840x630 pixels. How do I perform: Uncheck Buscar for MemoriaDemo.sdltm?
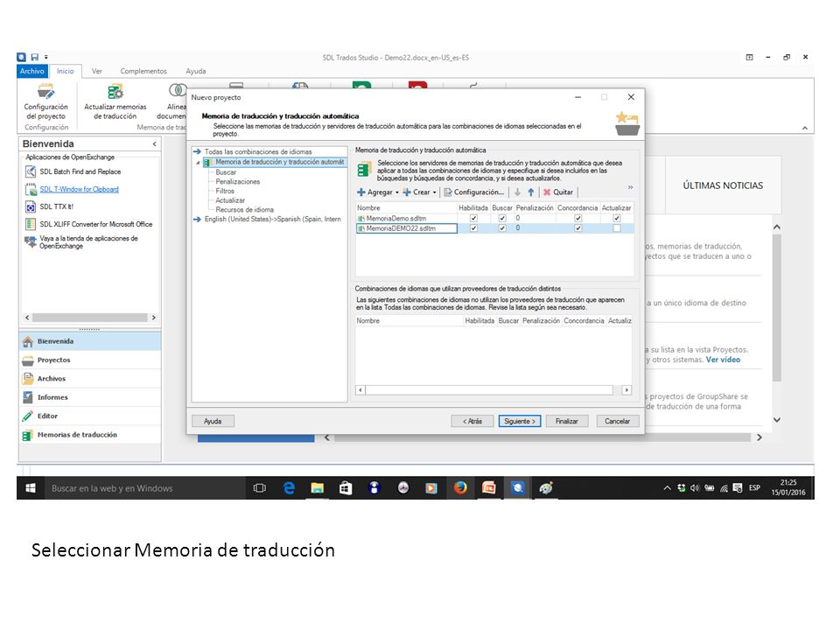coord(502,218)
